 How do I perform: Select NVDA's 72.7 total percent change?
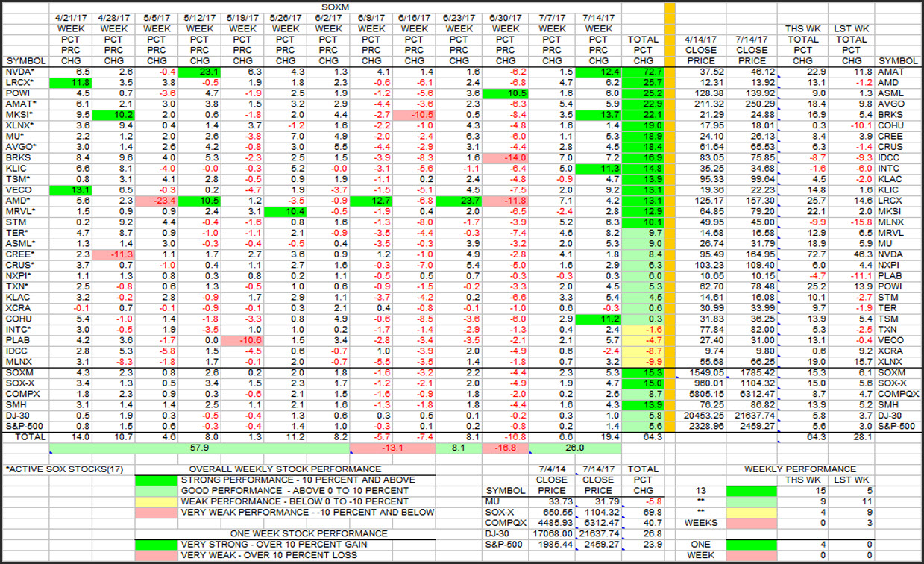click(x=643, y=71)
